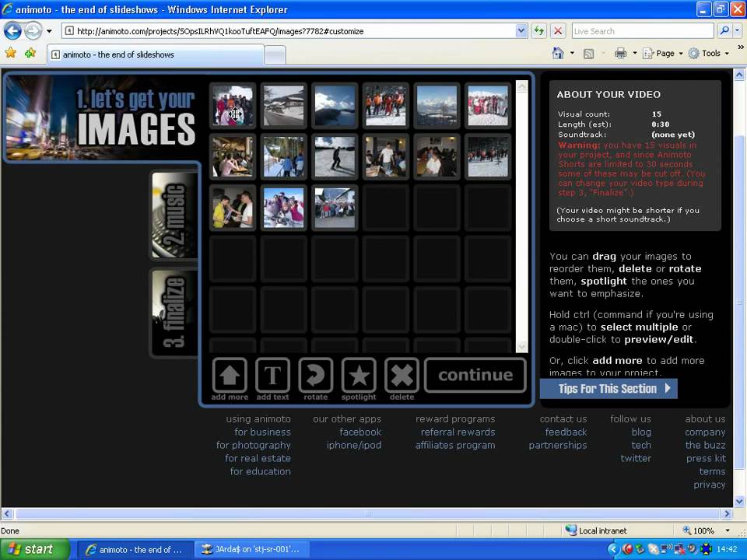Expand the Print dropdown arrow
The image size is (747, 560).
click(x=635, y=54)
